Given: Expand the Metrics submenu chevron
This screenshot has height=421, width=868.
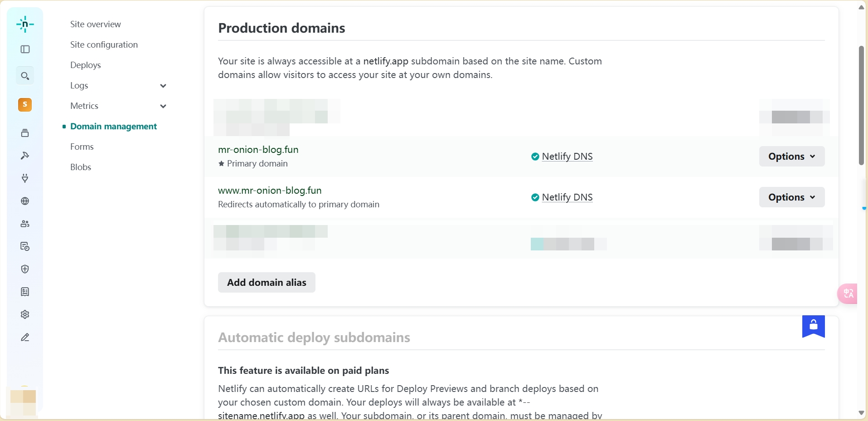Looking at the screenshot, I should [x=163, y=106].
